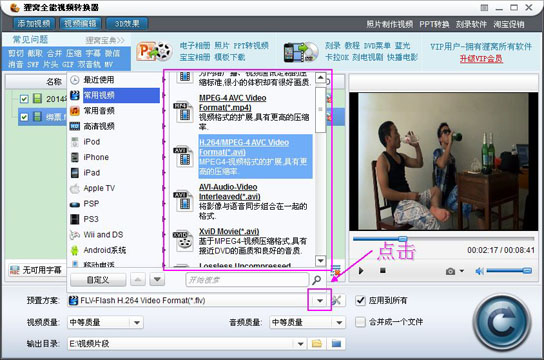Expand the 输出目录 path dropdown

(x=300, y=344)
